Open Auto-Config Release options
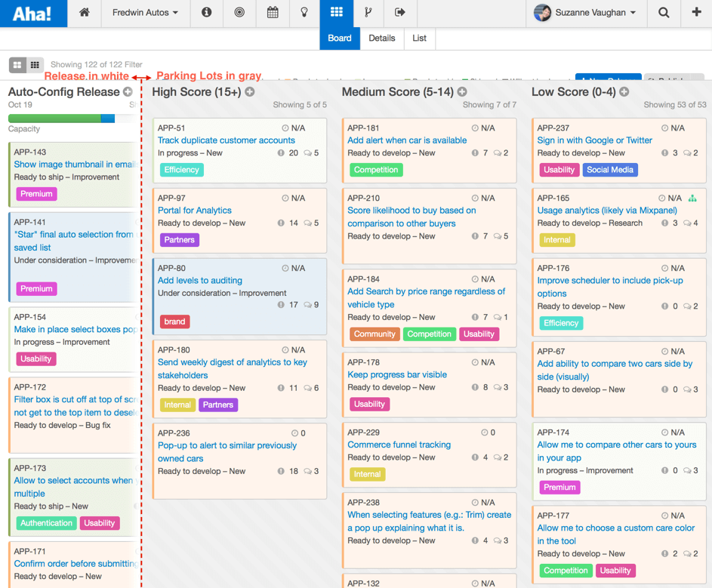Screen dimensions: 712x588 click(128, 92)
